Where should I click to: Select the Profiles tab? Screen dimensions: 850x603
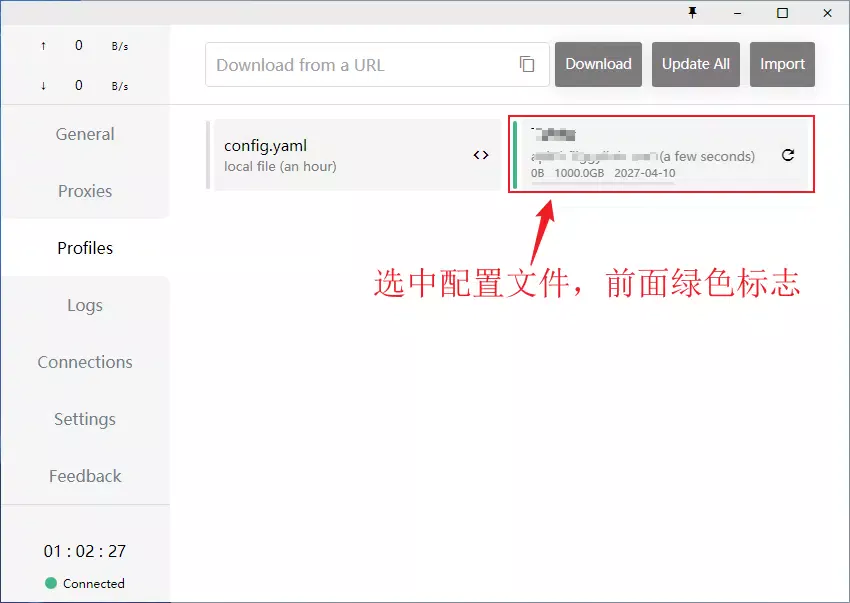coord(85,248)
